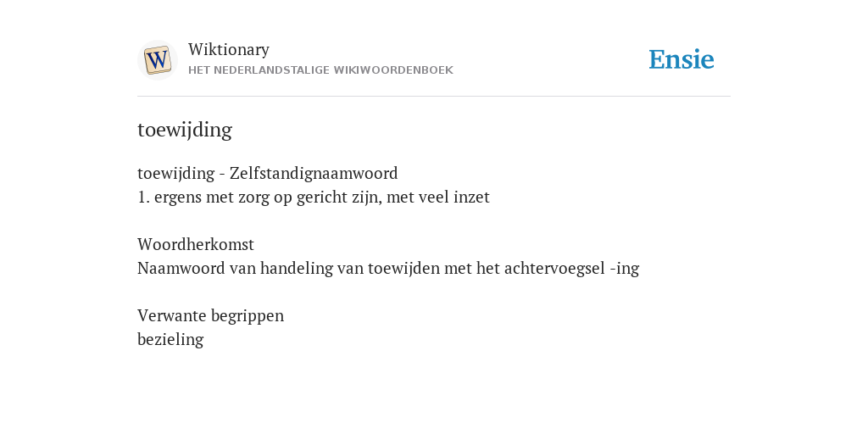Click the Wiktionary source name
The height and width of the screenshot is (434, 868).
[x=229, y=49]
